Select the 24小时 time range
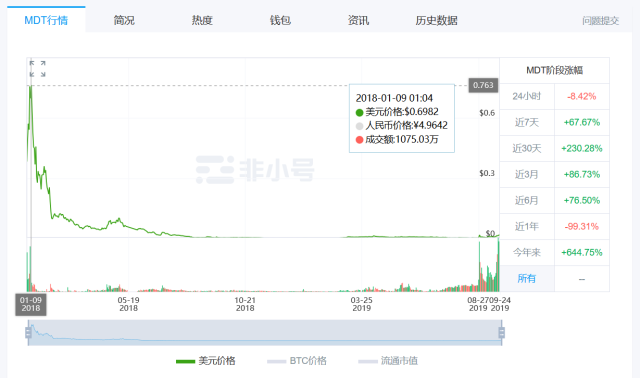The height and width of the screenshot is (378, 640). coord(527,96)
